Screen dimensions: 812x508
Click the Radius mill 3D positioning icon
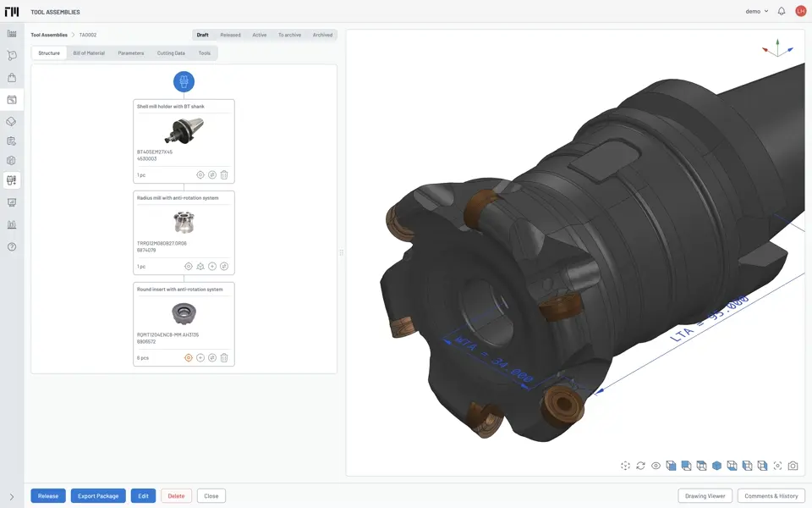coord(200,266)
